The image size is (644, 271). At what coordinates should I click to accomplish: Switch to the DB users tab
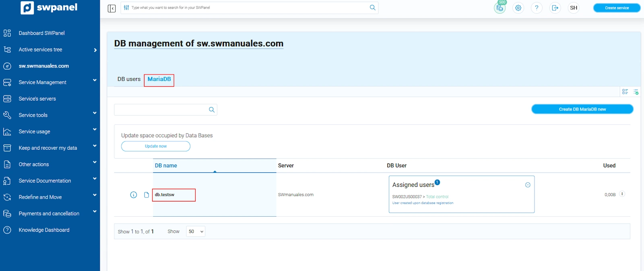(x=129, y=79)
